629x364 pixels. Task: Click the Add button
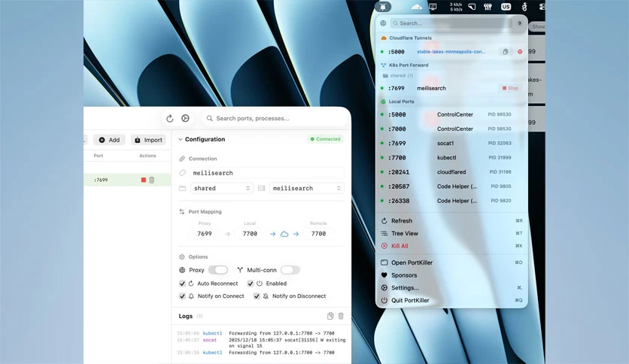click(x=109, y=140)
